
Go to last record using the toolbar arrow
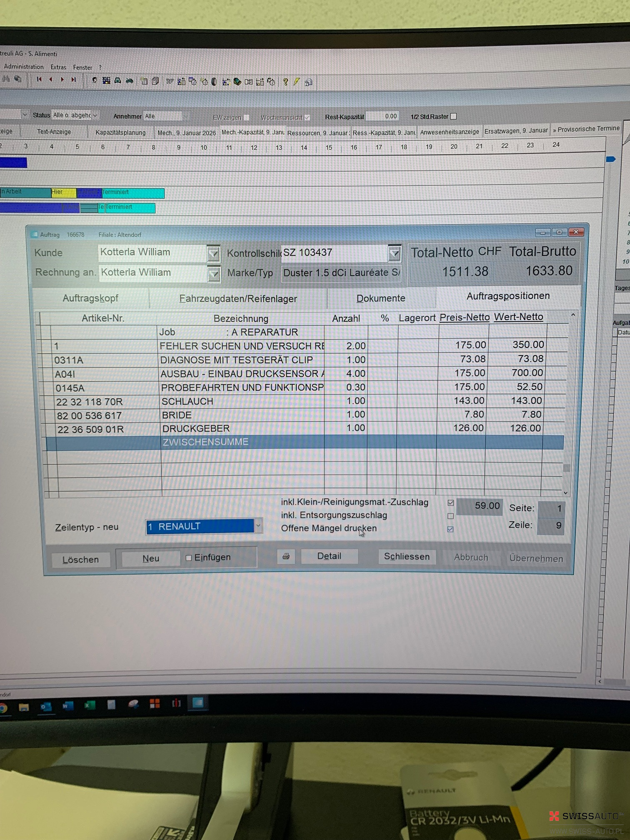(x=74, y=80)
